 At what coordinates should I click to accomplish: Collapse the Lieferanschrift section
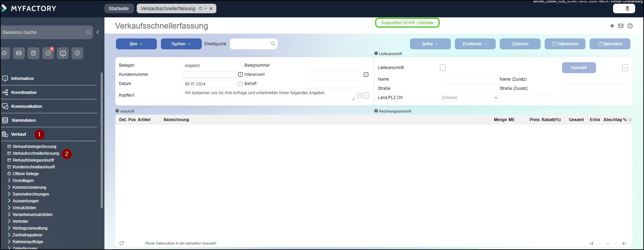(x=376, y=53)
